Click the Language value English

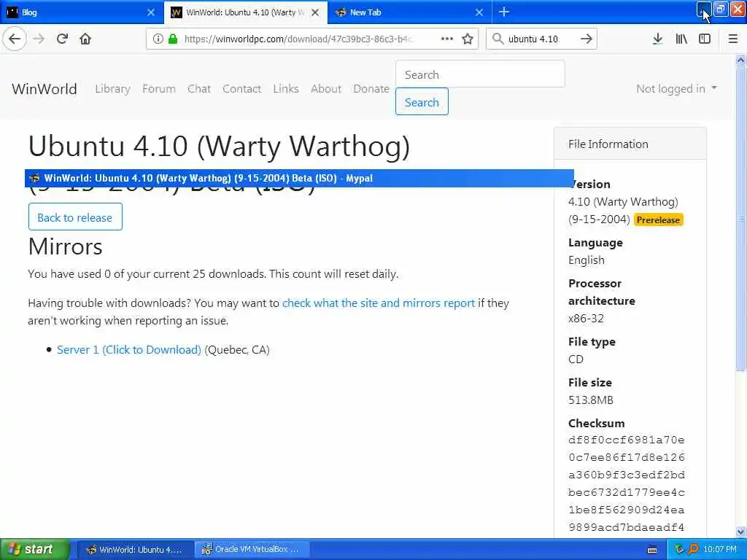point(587,260)
